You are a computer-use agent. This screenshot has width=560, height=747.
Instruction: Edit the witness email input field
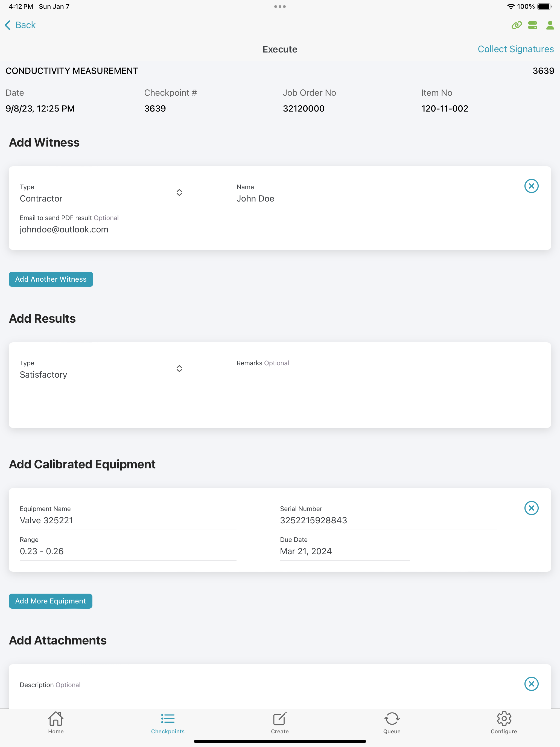tap(149, 230)
